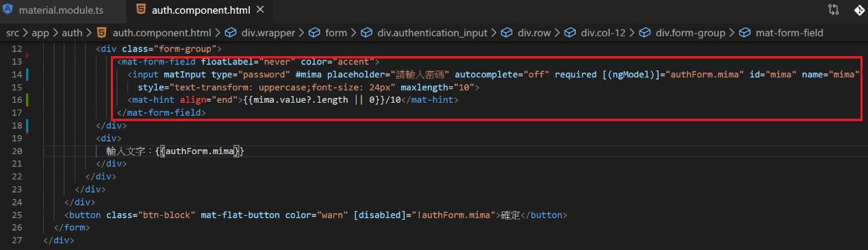Open the compare changes icon
This screenshot has height=250, width=868.
pos(833,10)
